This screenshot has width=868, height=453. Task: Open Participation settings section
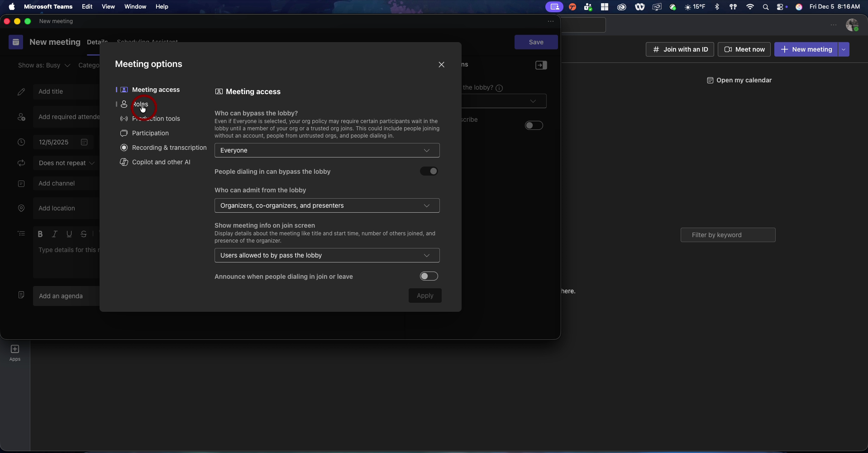144,133
